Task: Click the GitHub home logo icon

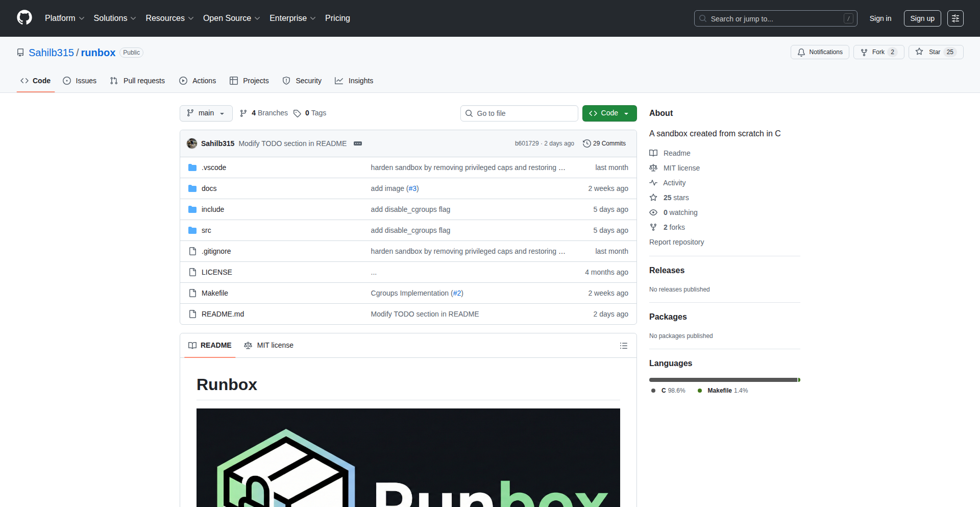Action: [24, 18]
